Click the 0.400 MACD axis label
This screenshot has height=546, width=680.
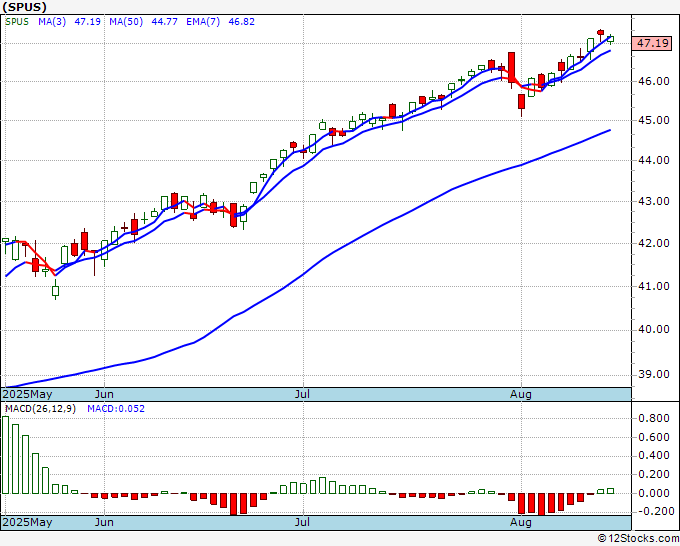[654, 456]
